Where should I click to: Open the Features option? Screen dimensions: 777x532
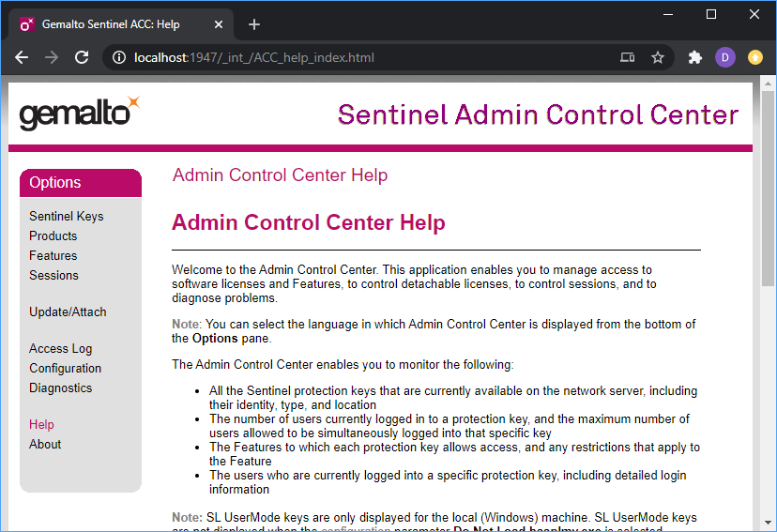click(53, 255)
